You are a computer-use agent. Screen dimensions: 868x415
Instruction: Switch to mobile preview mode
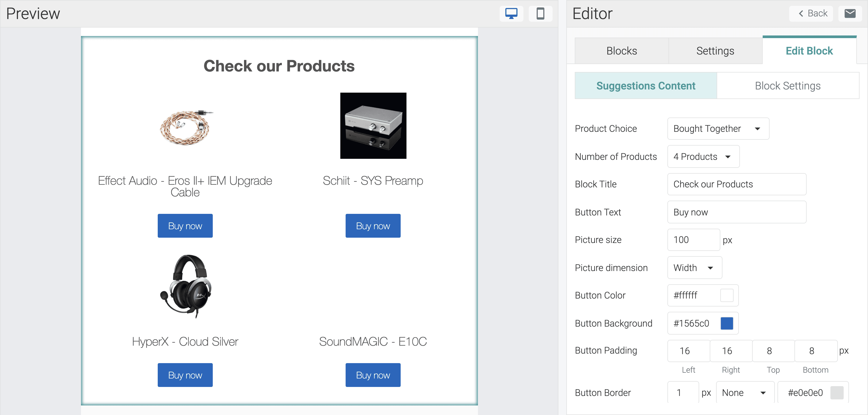point(540,13)
